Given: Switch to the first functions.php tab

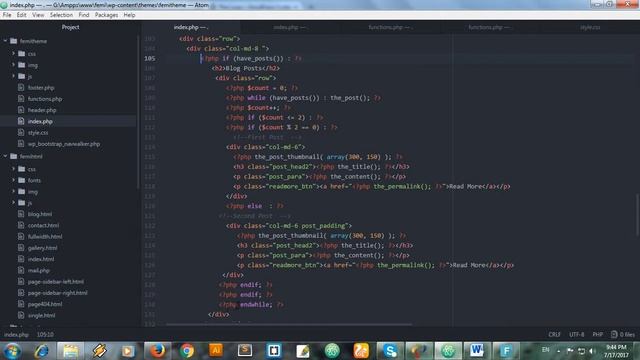Looking at the screenshot, I should (x=390, y=27).
